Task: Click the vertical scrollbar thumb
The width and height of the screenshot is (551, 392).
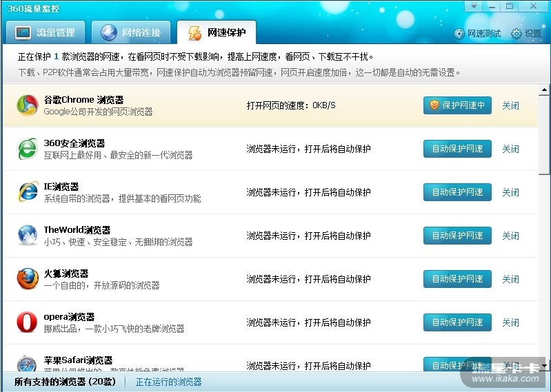Action: pyautogui.click(x=544, y=134)
